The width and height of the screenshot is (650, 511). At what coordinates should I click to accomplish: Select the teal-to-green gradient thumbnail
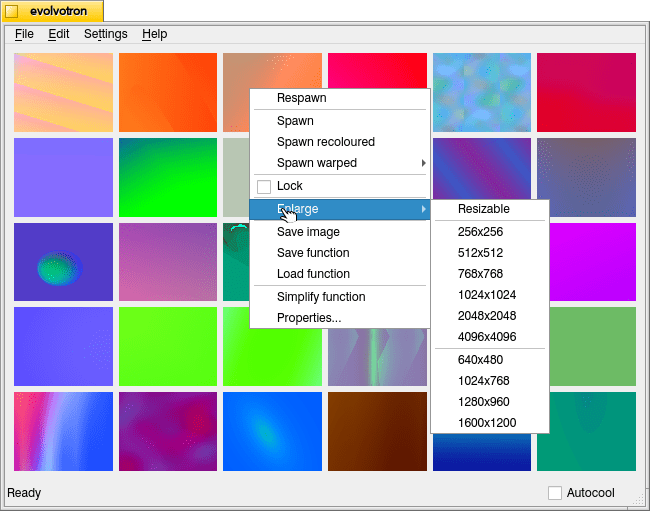tap(168, 177)
